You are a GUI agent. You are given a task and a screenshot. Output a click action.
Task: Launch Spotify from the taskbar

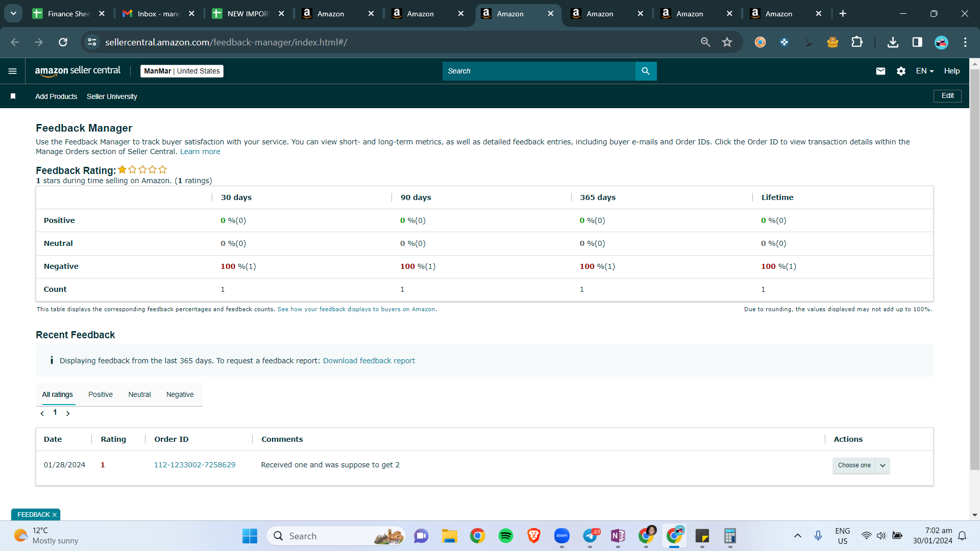(x=506, y=536)
